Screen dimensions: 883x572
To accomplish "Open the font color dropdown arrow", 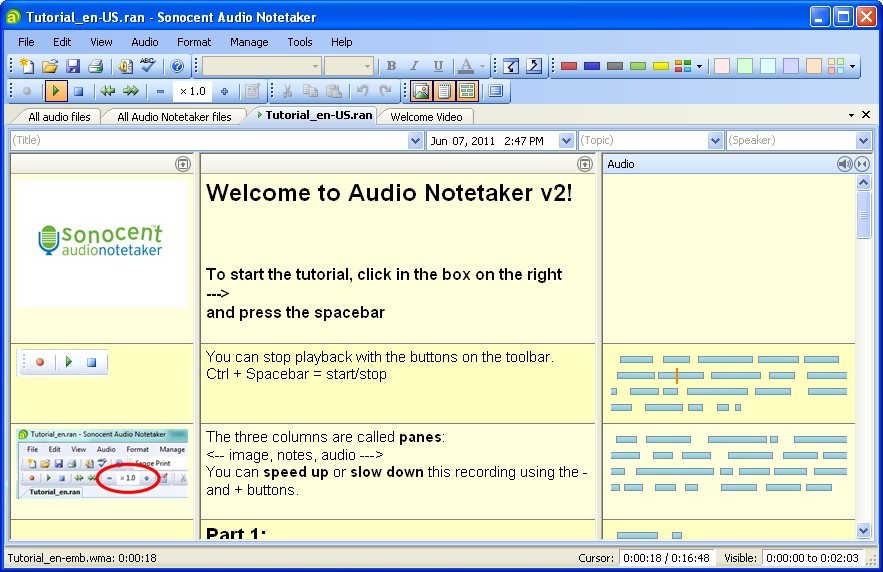I will (482, 67).
